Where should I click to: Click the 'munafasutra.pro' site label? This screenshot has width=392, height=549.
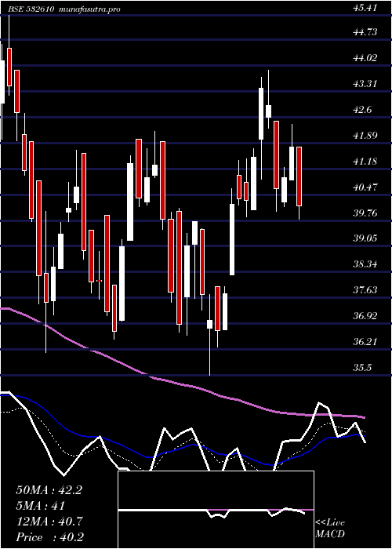click(x=89, y=9)
